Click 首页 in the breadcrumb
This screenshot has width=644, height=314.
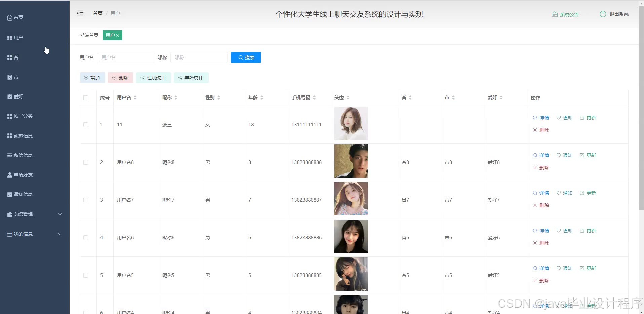click(98, 13)
